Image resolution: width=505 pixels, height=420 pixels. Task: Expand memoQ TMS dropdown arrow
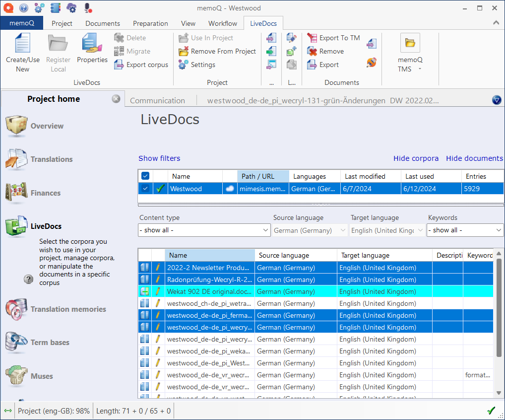point(420,69)
